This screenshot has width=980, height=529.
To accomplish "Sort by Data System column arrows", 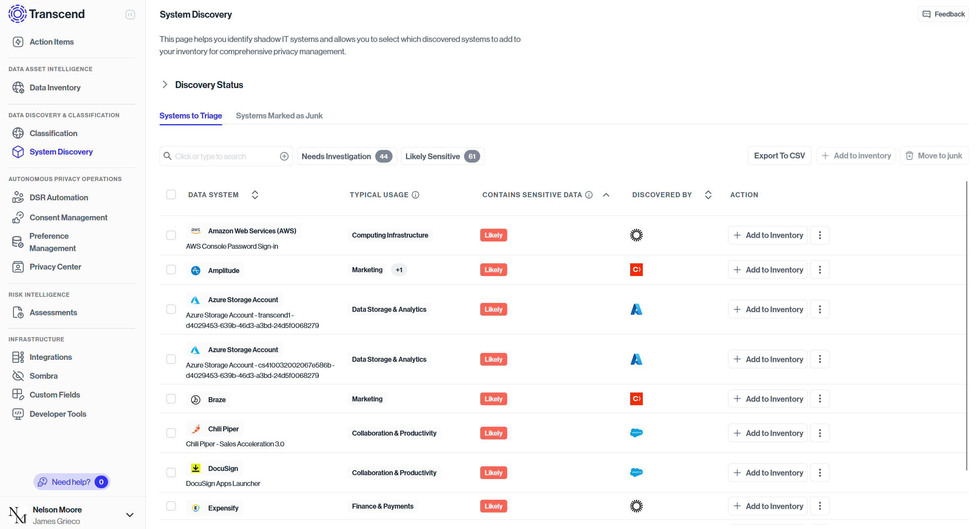I will [x=255, y=195].
